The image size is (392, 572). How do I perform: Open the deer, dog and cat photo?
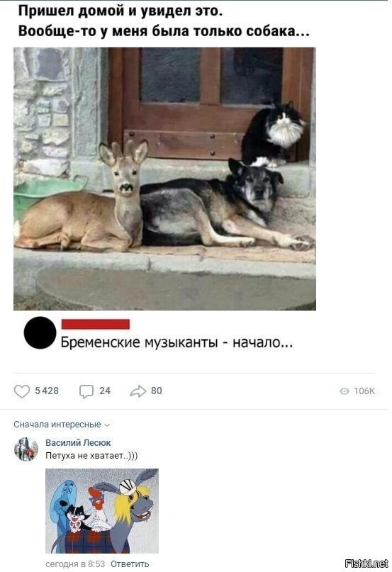tap(164, 179)
